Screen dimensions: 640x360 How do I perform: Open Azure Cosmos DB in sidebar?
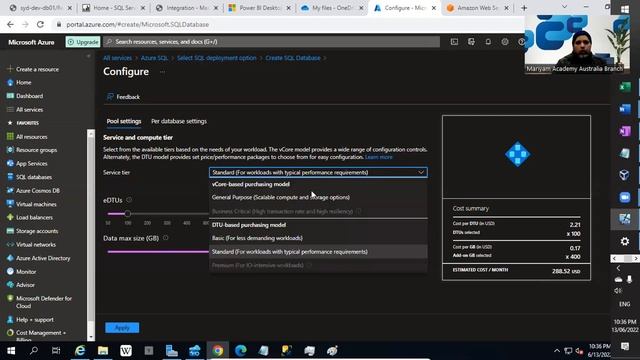click(38, 191)
